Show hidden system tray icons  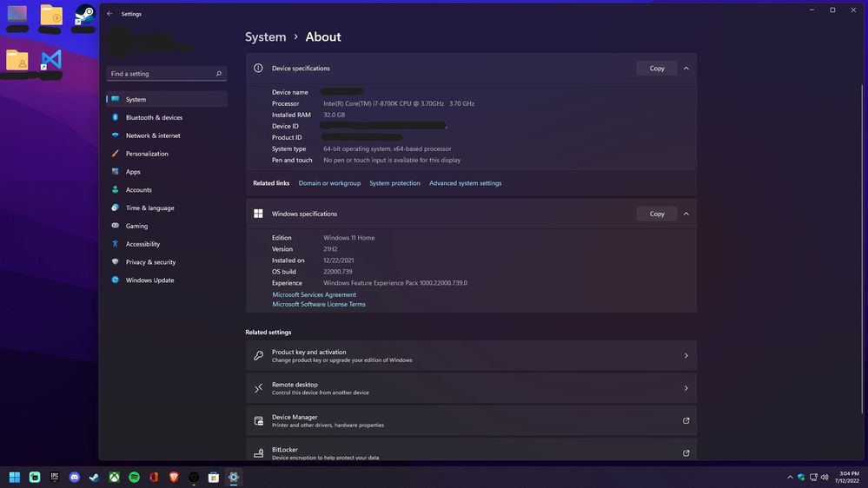790,477
